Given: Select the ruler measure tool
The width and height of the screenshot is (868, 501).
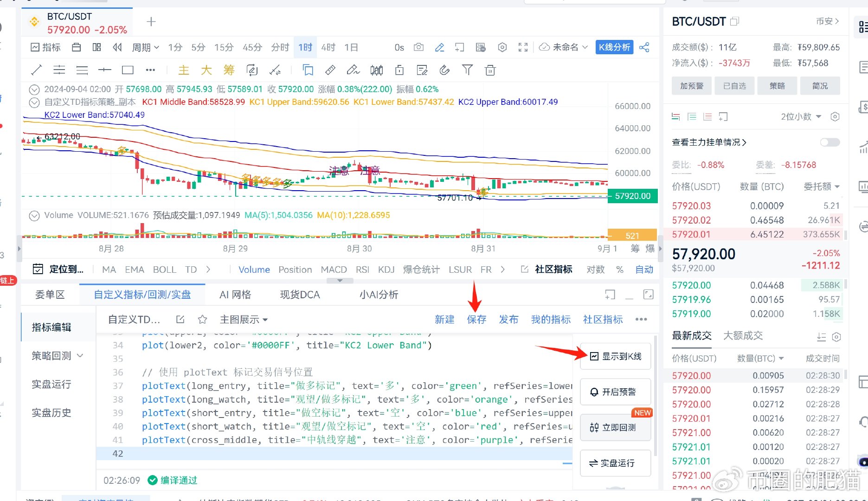Looking at the screenshot, I should click(330, 70).
